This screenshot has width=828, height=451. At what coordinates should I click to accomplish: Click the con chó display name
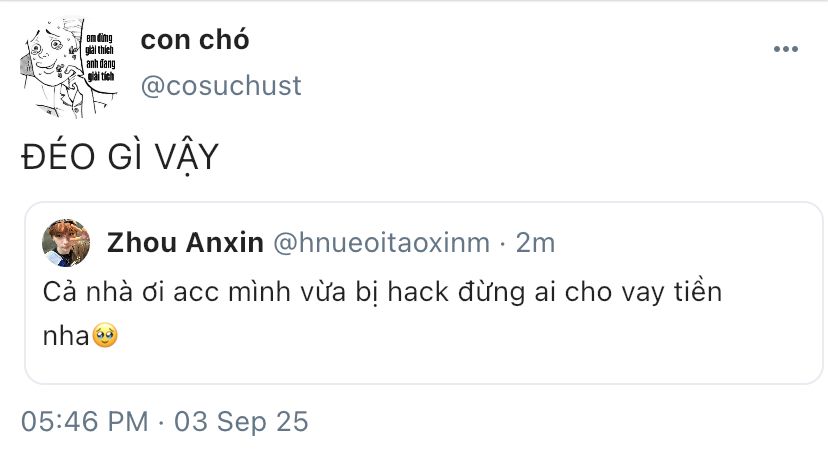point(195,40)
